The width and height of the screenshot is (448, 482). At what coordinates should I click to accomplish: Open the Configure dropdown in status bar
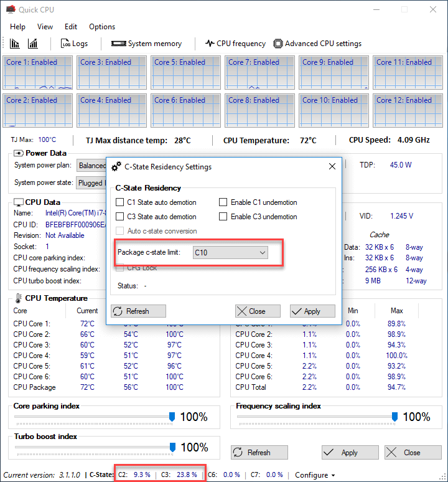[x=315, y=475]
